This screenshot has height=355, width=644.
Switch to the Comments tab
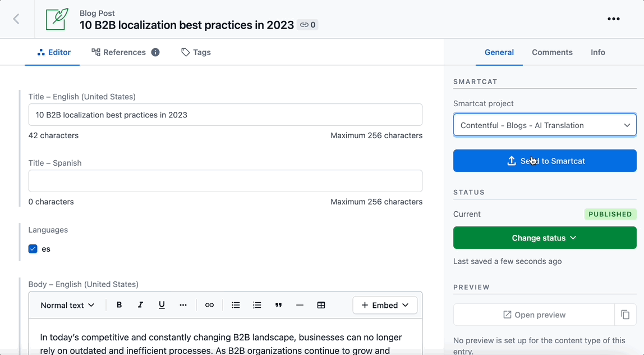point(552,52)
